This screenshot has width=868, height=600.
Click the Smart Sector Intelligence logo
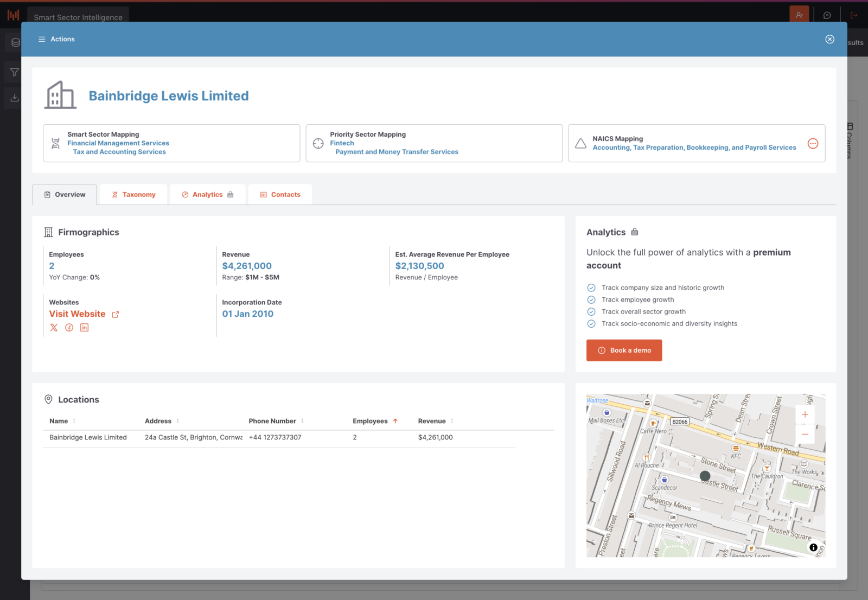coord(14,15)
